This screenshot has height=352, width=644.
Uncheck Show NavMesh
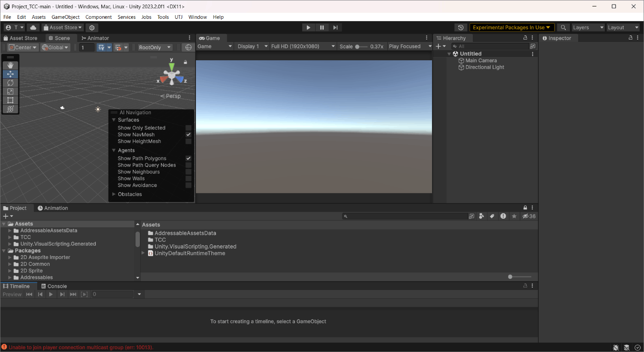click(188, 135)
